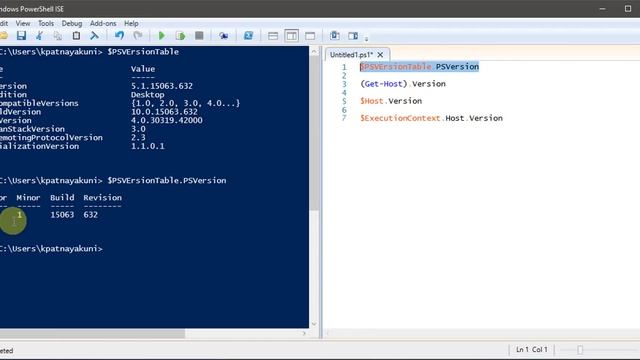Click the Copy icon in toolbar
Screen dimensions: 640x360
click(x=58, y=36)
